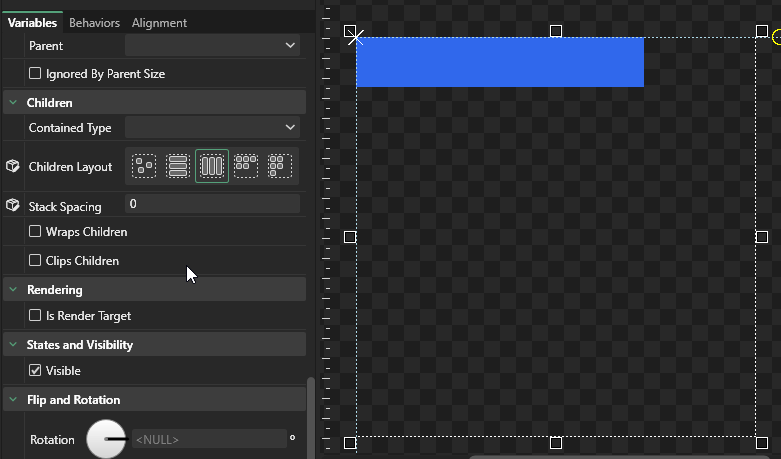The width and height of the screenshot is (781, 459).
Task: Select the Regular (free-form) children layout icon
Action: coord(144,166)
